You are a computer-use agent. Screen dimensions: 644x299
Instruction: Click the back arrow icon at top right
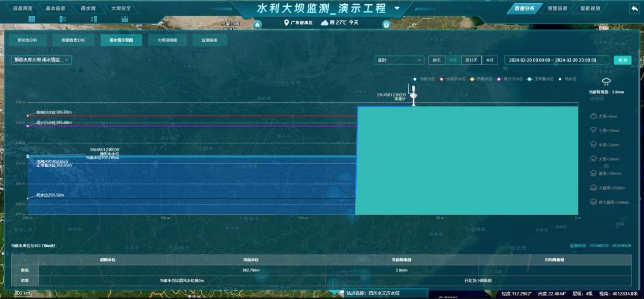pos(634,9)
